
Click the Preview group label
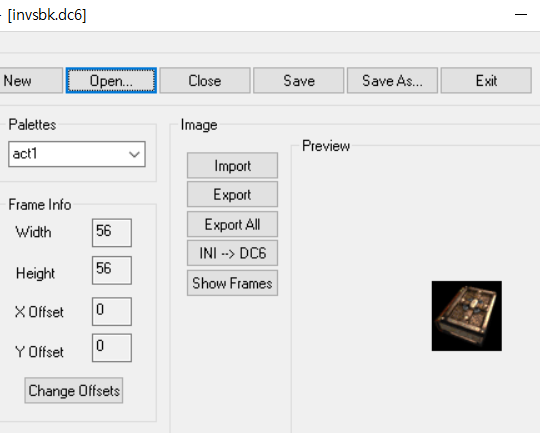pos(326,146)
